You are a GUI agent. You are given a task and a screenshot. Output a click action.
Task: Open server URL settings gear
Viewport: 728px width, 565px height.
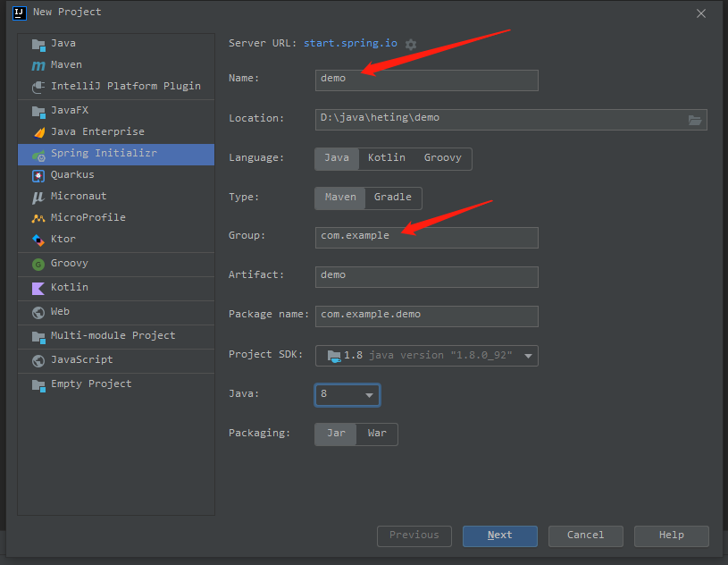pos(410,44)
